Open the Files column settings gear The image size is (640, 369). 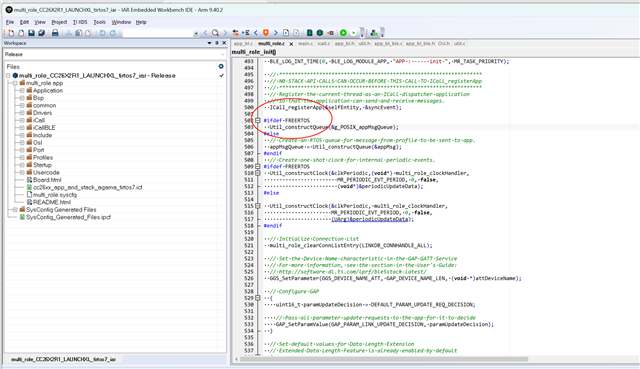tap(221, 66)
